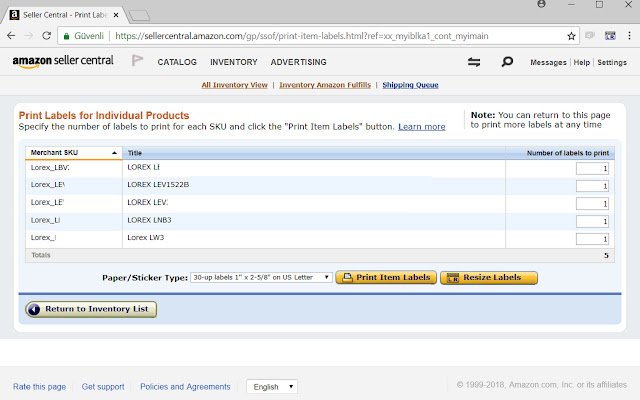Click the Amazon Seller Central logo
Screen dimensions: 640x400
click(63, 61)
